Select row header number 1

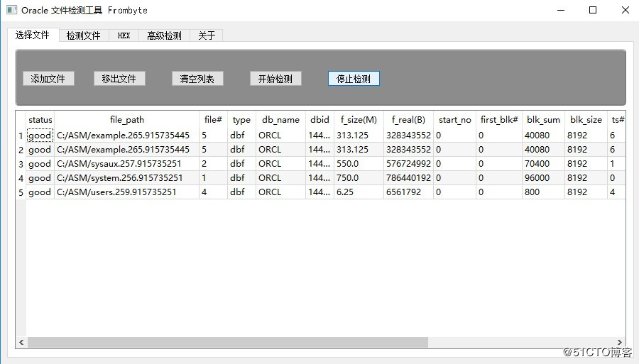point(21,136)
